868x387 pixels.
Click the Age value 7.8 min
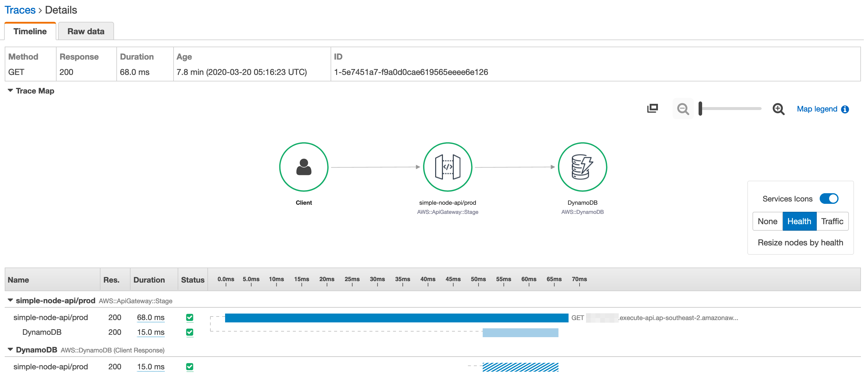tap(242, 72)
